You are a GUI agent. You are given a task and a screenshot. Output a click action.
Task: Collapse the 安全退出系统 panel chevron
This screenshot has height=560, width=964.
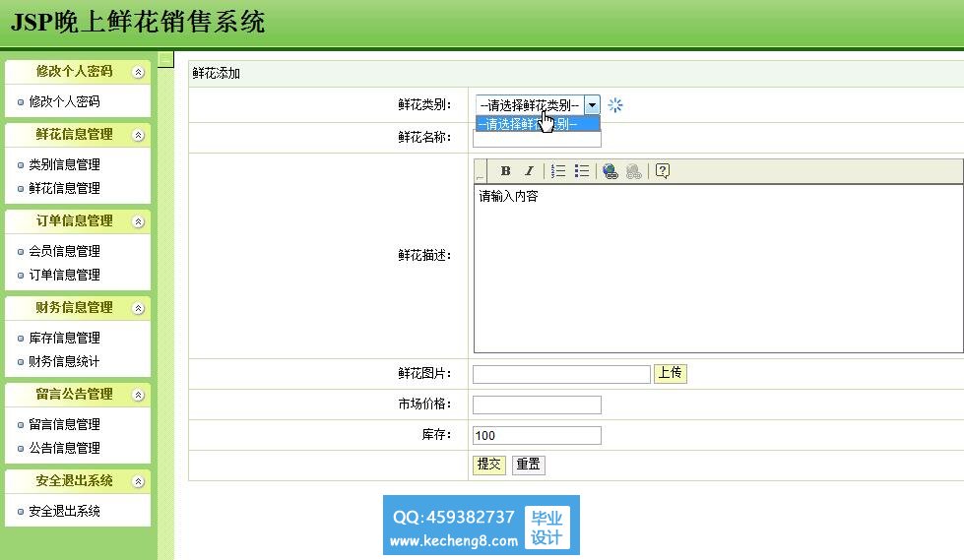pyautogui.click(x=138, y=482)
